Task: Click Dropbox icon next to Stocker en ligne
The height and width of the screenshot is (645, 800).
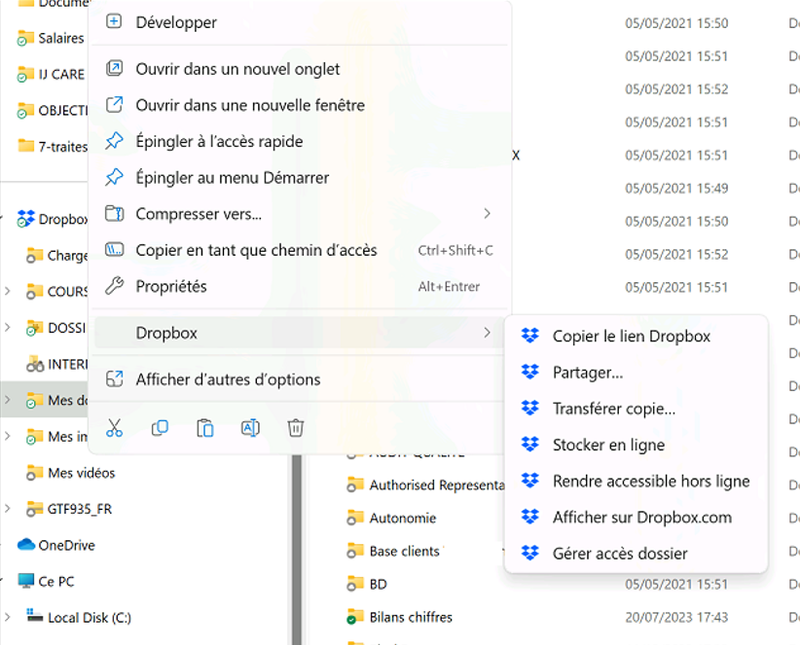Action: point(530,445)
